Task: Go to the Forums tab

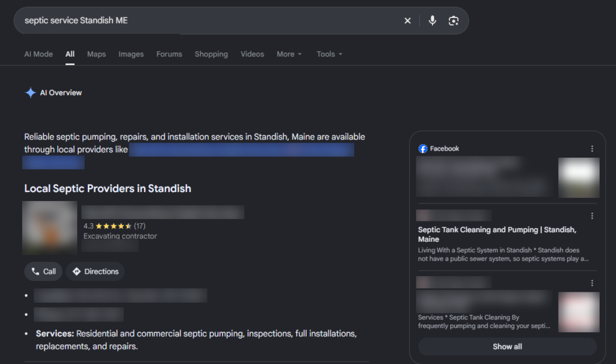Action: 169,54
